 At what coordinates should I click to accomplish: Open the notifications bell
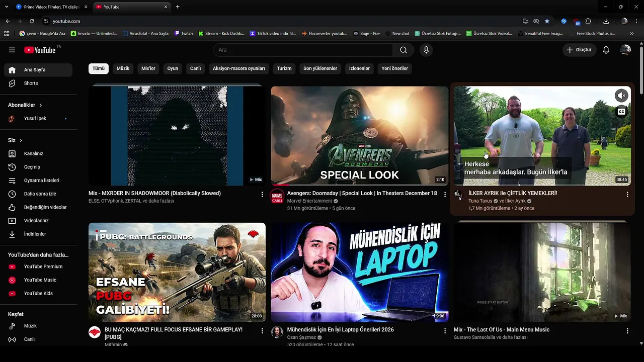click(x=606, y=50)
